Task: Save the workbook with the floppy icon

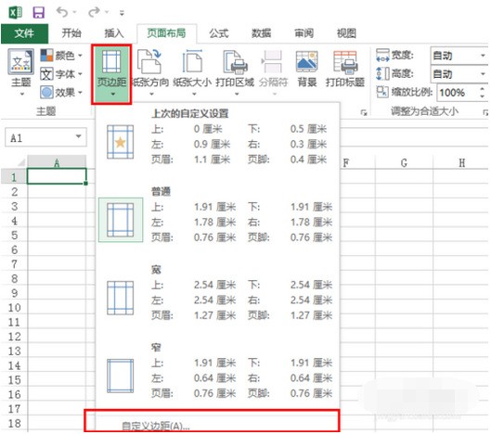Action: click(39, 13)
